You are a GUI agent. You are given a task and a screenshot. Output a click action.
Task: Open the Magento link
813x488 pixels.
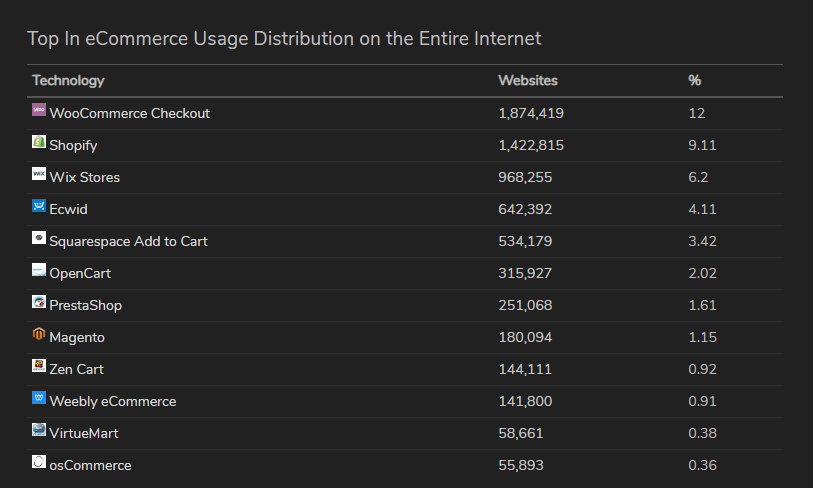pos(77,338)
